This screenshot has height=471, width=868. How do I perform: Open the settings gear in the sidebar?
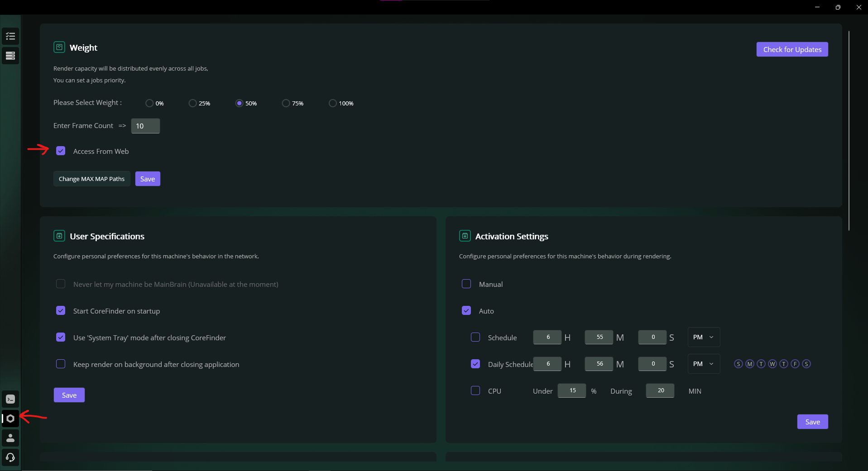(10, 419)
